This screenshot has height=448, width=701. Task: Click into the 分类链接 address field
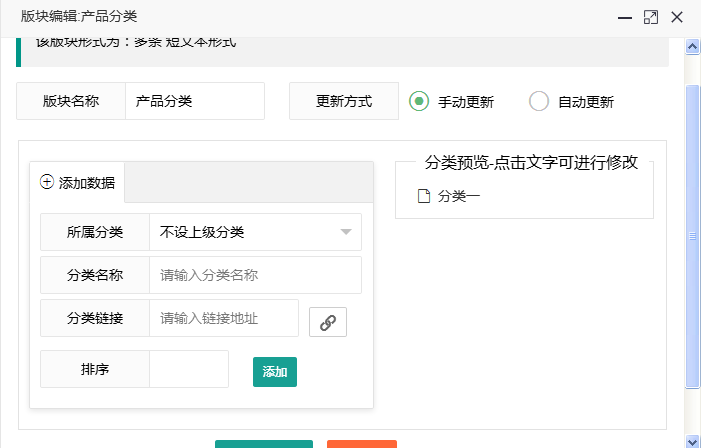223,318
